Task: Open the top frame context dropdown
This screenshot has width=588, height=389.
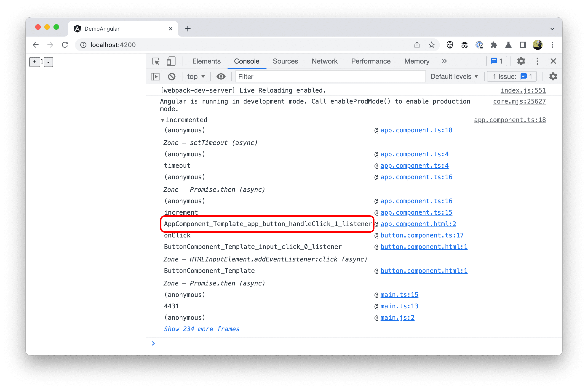Action: click(x=195, y=77)
